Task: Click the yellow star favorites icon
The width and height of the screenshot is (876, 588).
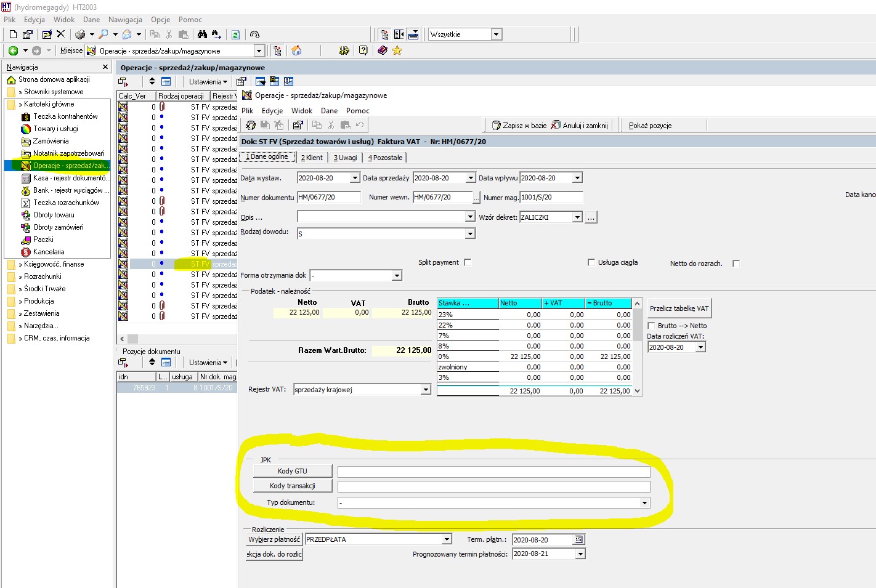Action: click(x=397, y=50)
